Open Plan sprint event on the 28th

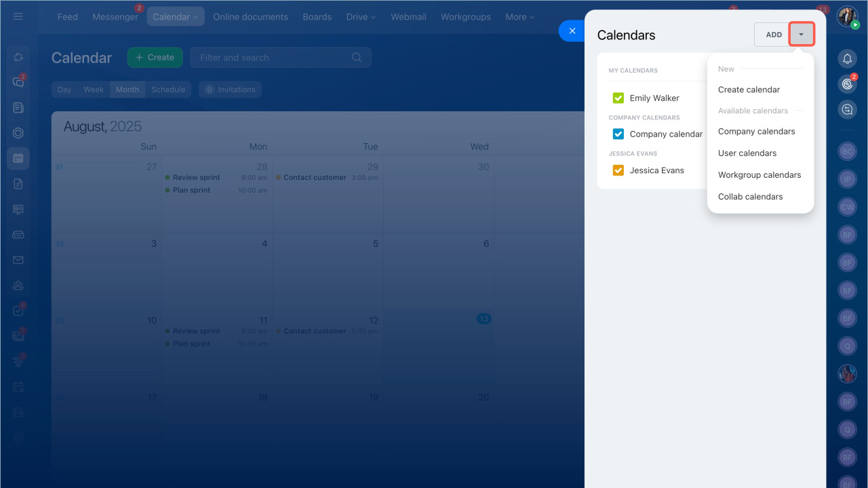[x=217, y=191]
